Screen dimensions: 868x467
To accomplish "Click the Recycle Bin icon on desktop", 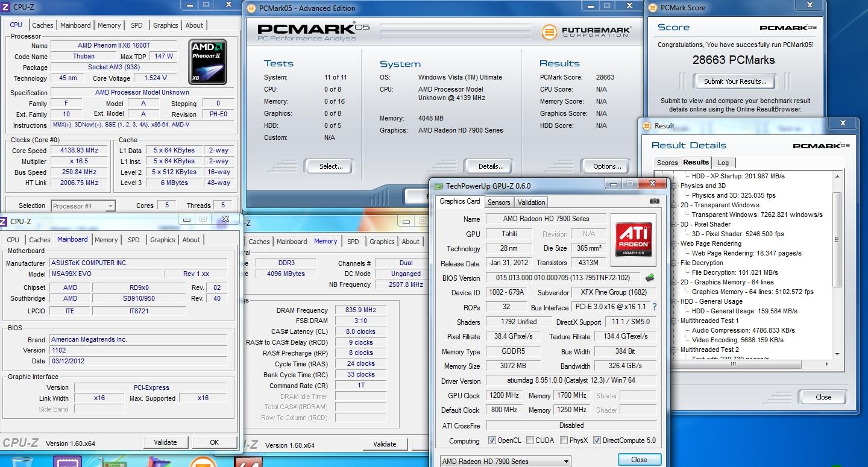I will pos(22,462).
